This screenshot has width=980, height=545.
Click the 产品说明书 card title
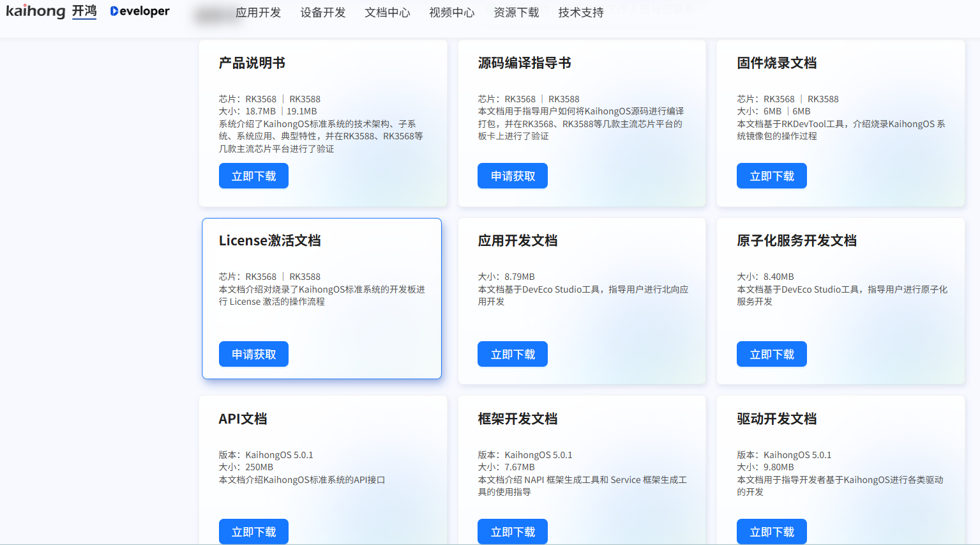point(252,63)
